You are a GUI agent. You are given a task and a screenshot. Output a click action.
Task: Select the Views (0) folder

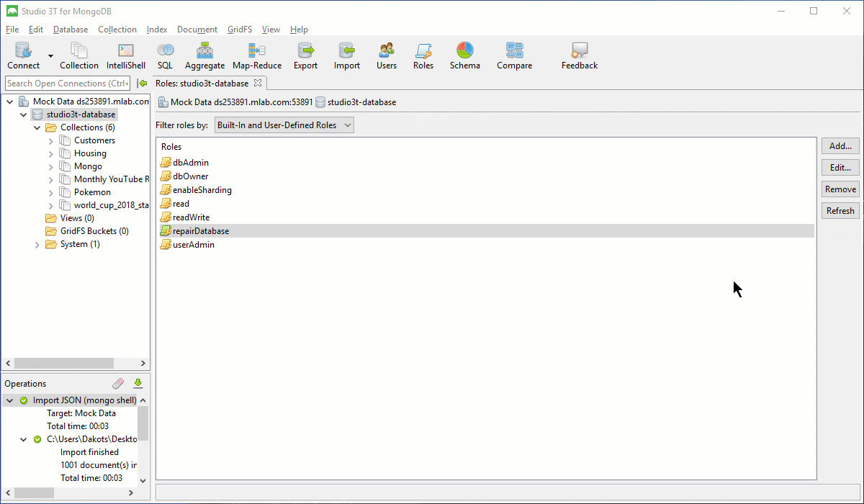point(70,218)
